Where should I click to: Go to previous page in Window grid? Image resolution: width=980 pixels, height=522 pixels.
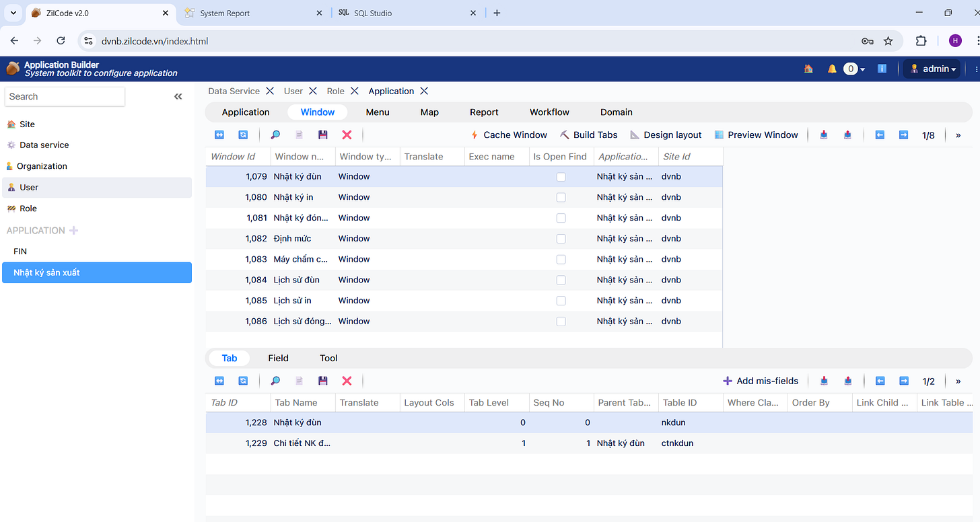880,135
